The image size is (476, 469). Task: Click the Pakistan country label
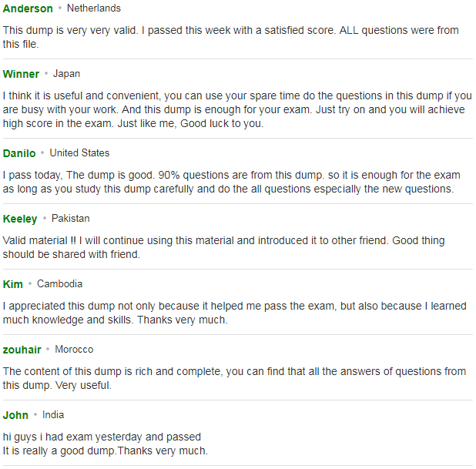coord(70,219)
